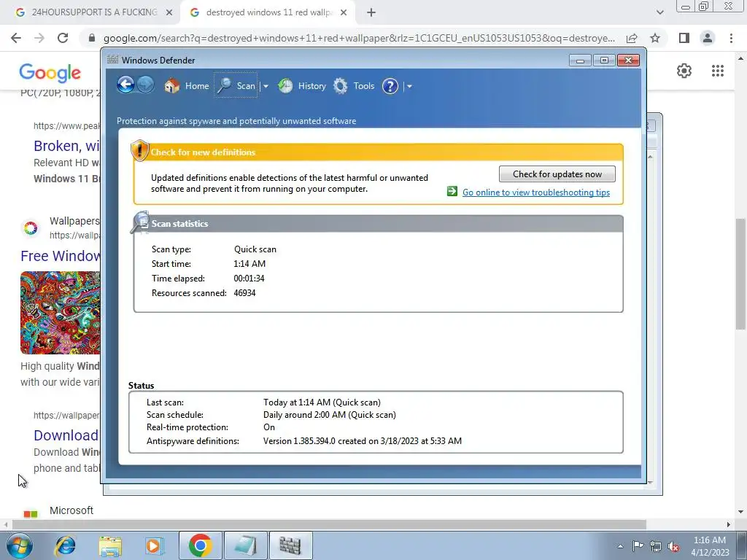Close the 24HOURSUPPORT Chrome tab
The width and height of the screenshot is (747, 560).
(x=169, y=13)
